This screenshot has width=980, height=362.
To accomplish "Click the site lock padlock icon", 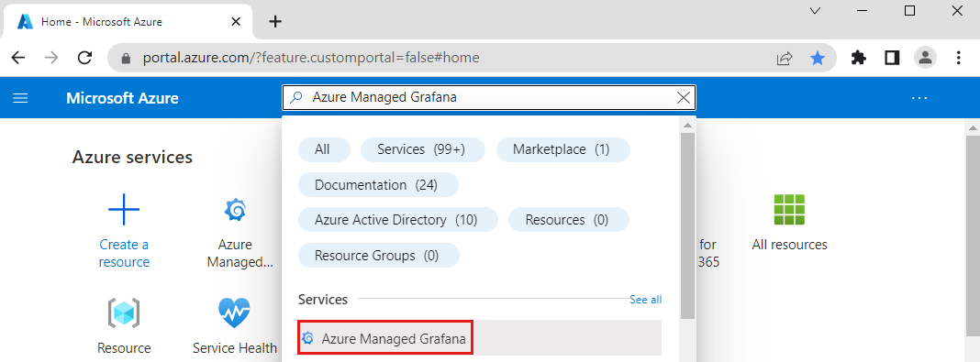I will (126, 58).
